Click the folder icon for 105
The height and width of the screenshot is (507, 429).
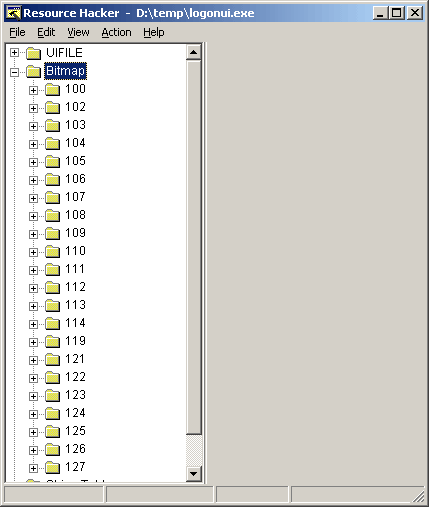pyautogui.click(x=52, y=161)
